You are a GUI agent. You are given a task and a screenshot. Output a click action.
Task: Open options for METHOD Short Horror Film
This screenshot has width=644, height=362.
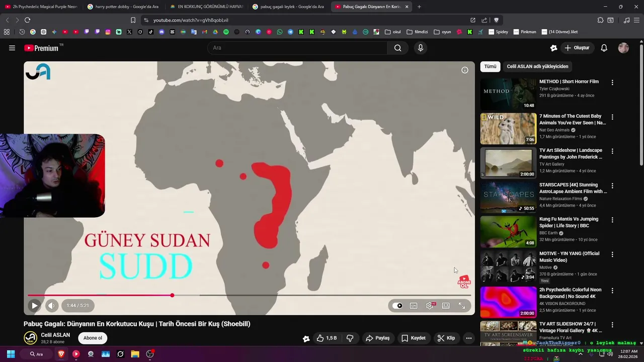pos(612,82)
